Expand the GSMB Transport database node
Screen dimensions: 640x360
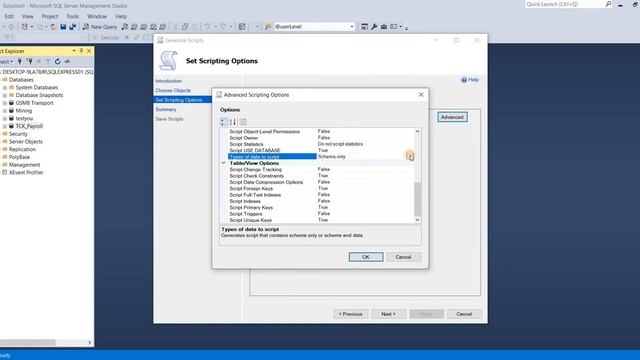4,103
